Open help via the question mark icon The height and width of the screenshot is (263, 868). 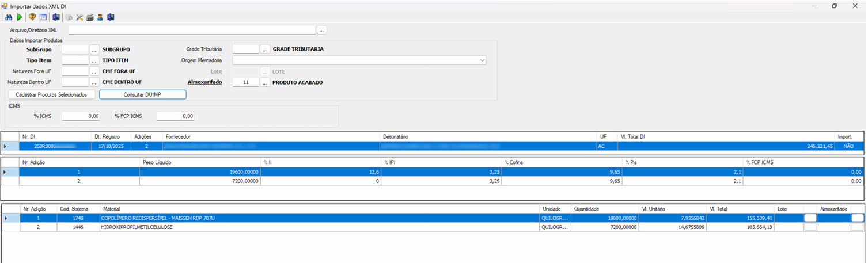tap(32, 17)
